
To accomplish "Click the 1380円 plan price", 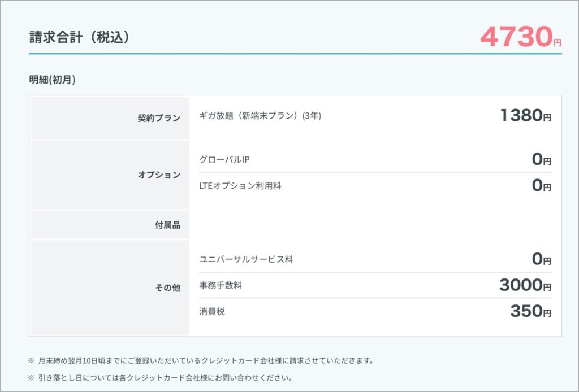I will (x=526, y=115).
